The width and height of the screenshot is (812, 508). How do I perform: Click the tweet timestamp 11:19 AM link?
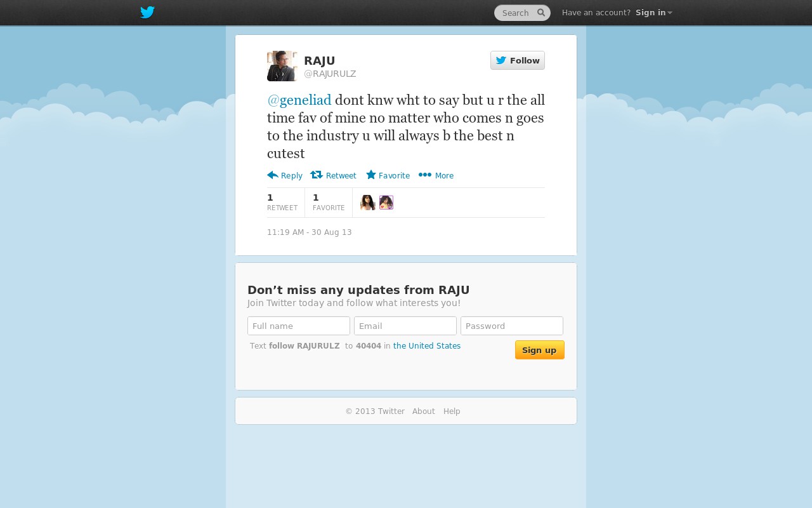pyautogui.click(x=310, y=232)
